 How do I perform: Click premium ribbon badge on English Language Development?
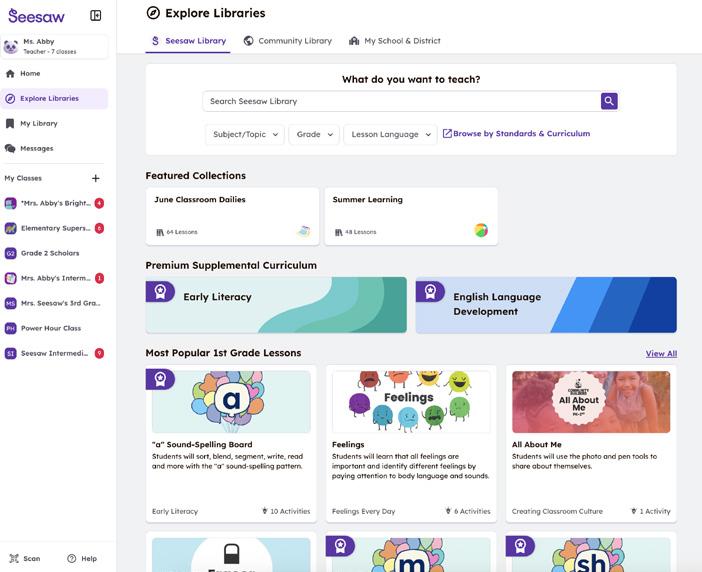430,292
